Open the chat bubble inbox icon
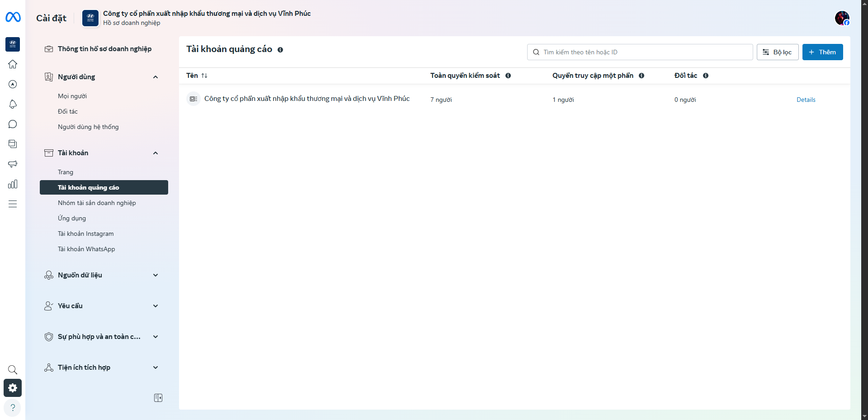Viewport: 868px width, 420px height. (x=13, y=124)
